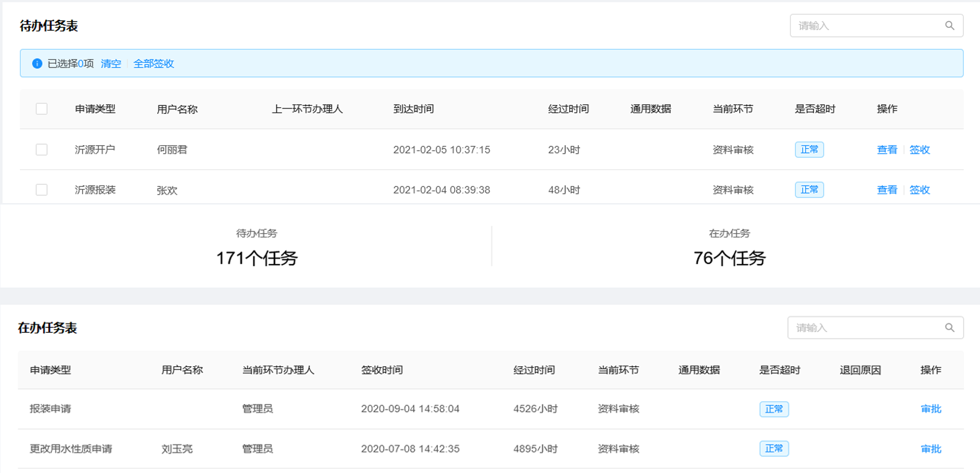Focus the 待办任务表 search input field
The height and width of the screenshot is (473, 980).
(865, 26)
